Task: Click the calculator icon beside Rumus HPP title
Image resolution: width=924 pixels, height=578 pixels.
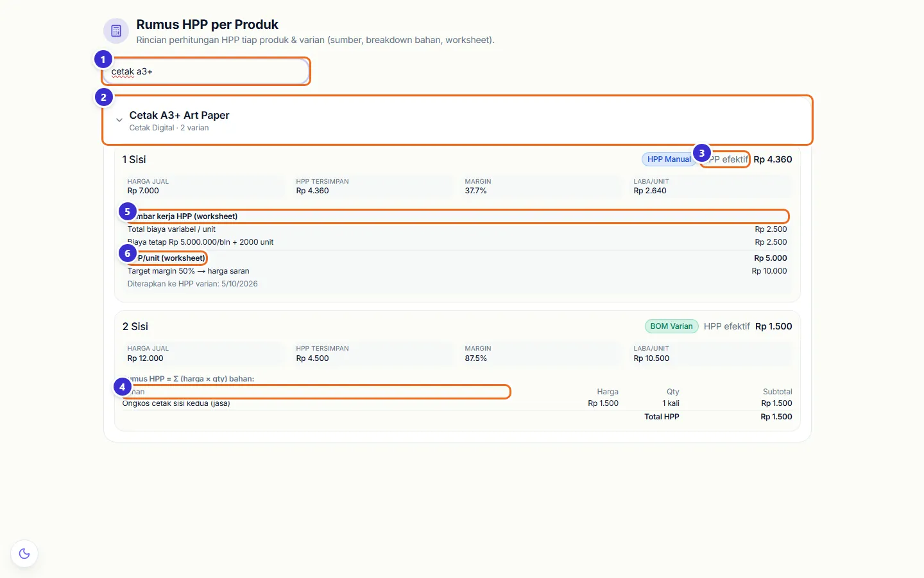Action: pyautogui.click(x=116, y=31)
